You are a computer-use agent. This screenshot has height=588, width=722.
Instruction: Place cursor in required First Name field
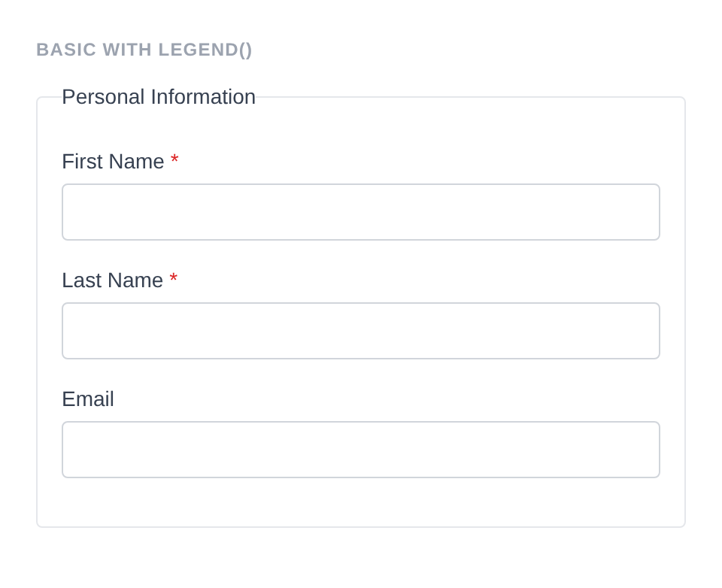pyautogui.click(x=361, y=212)
